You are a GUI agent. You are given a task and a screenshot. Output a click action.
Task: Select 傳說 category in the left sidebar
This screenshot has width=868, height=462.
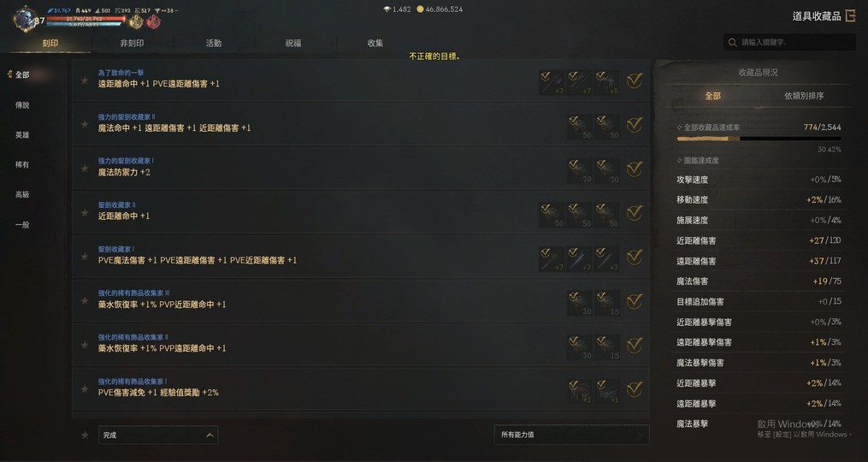click(x=22, y=104)
